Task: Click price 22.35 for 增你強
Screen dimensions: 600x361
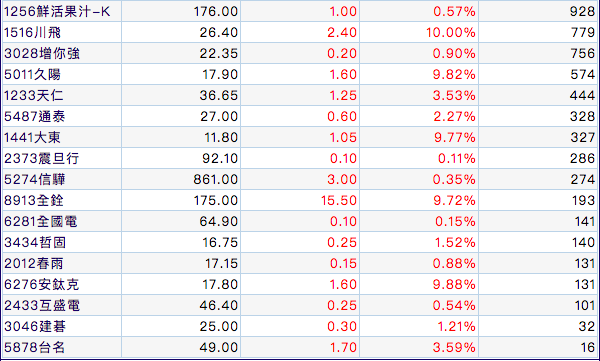Action: click(218, 54)
